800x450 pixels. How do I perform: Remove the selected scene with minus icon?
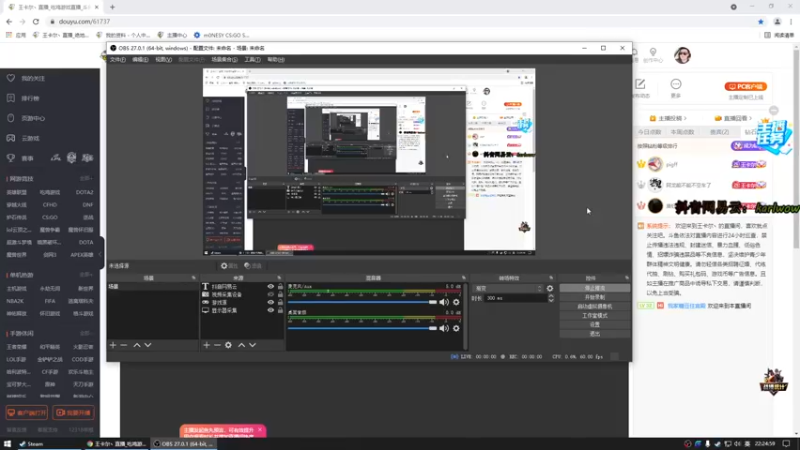(123, 345)
